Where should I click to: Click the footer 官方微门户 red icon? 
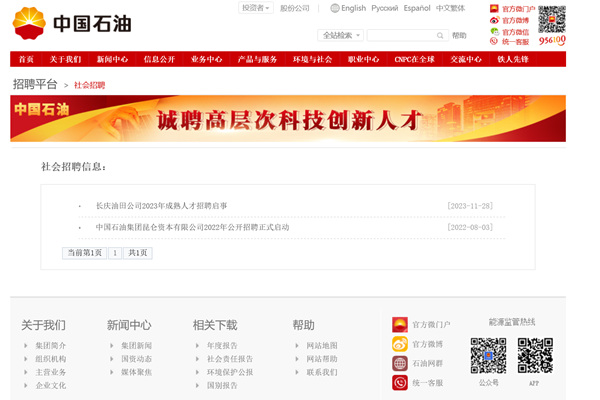[400, 325]
